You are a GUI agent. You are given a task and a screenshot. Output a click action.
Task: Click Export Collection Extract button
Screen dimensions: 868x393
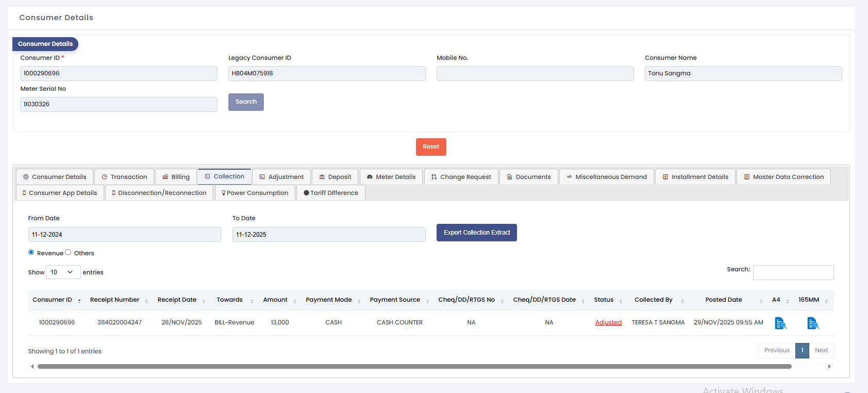[477, 233]
